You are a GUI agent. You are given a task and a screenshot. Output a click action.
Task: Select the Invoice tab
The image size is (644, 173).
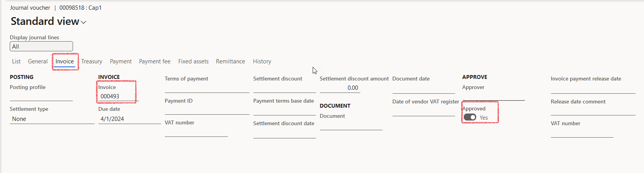click(64, 61)
